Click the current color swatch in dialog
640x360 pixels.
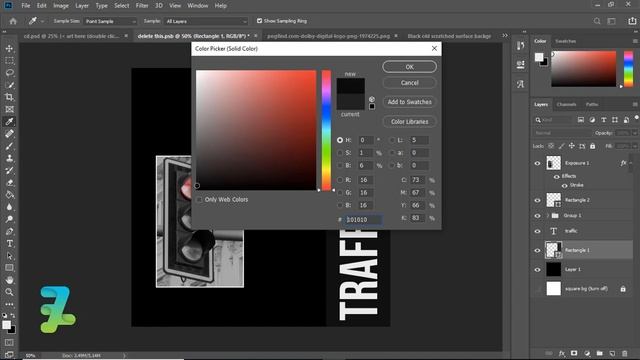pos(351,102)
